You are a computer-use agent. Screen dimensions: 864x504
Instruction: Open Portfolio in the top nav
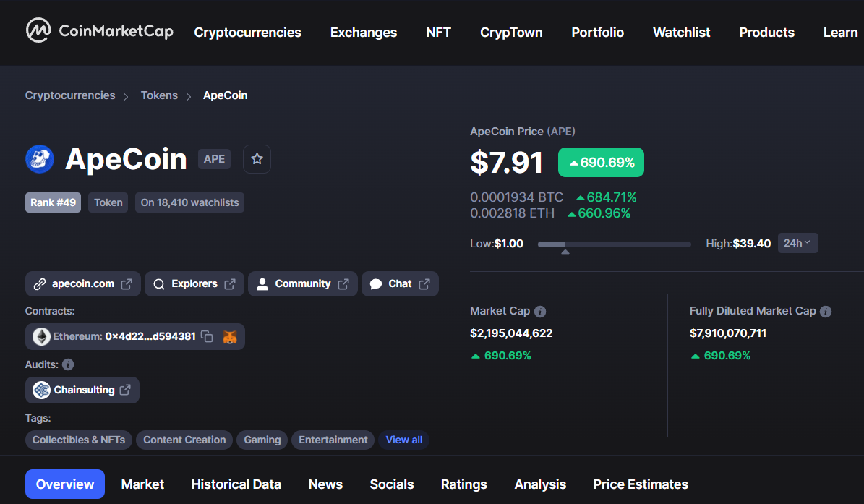598,33
